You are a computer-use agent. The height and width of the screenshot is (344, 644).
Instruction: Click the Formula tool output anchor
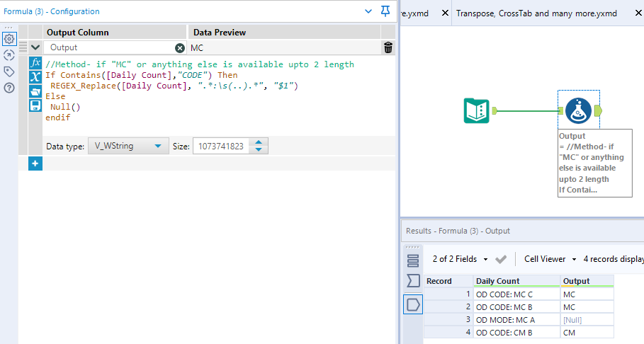click(598, 111)
